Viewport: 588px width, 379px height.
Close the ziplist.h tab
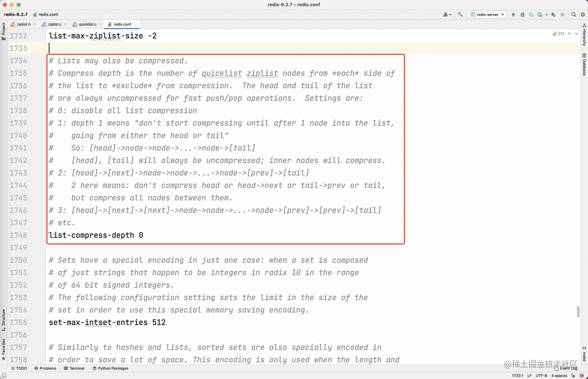coord(35,24)
